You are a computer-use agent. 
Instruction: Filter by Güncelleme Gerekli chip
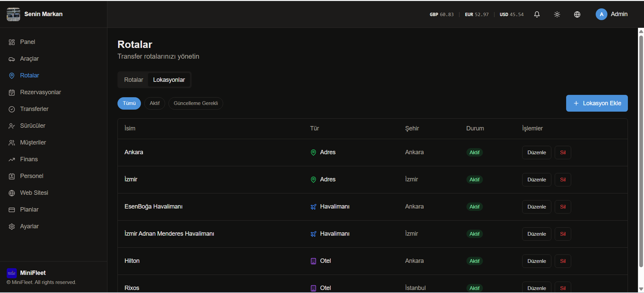(x=196, y=103)
